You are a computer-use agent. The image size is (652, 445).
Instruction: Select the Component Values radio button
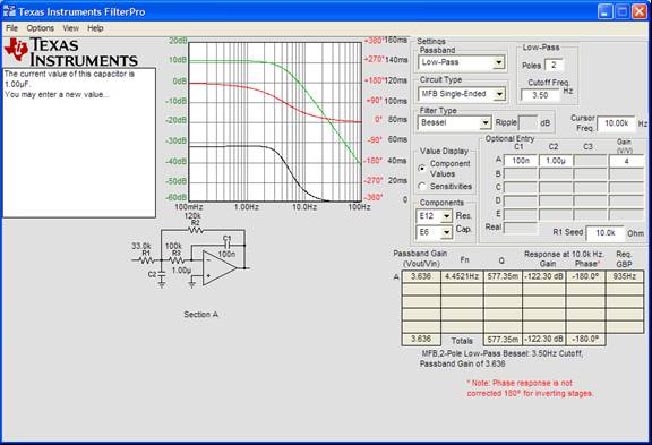pos(422,168)
